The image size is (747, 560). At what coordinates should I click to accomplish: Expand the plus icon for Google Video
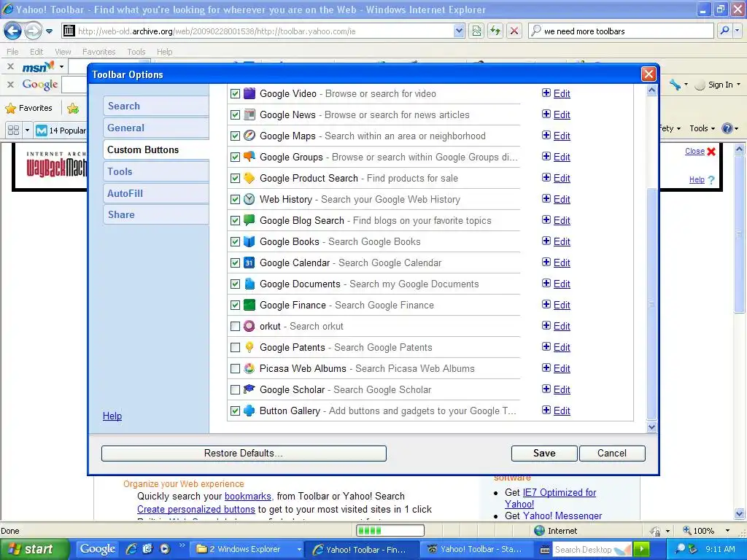point(546,93)
